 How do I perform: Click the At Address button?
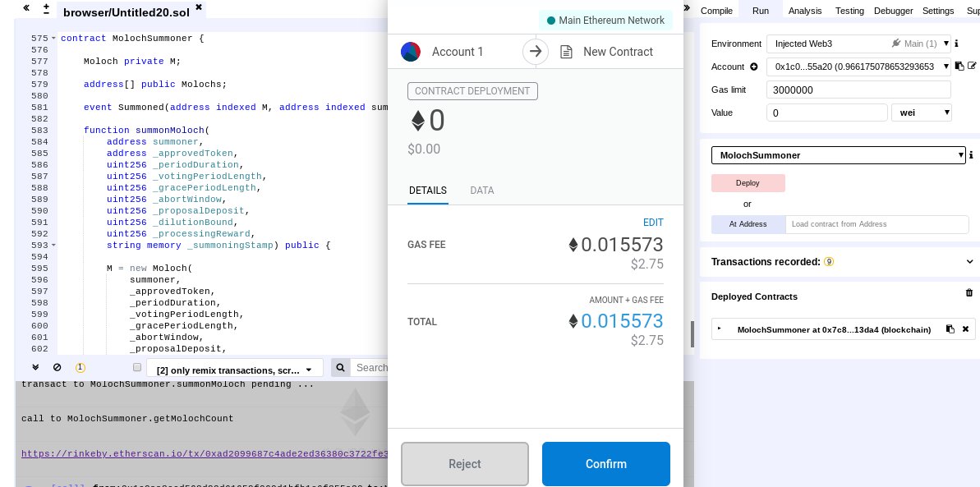748,224
